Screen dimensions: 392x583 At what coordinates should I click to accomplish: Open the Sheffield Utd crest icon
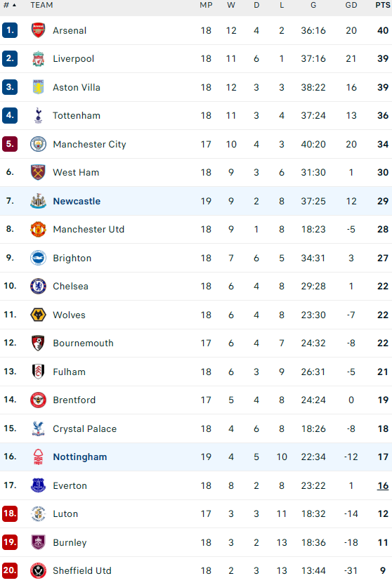coord(38,571)
